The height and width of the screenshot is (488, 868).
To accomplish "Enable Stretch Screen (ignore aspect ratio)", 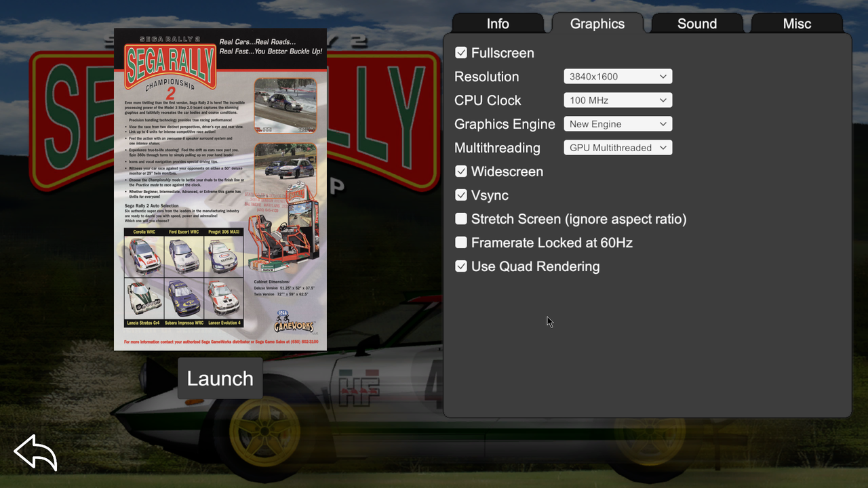I will click(461, 219).
